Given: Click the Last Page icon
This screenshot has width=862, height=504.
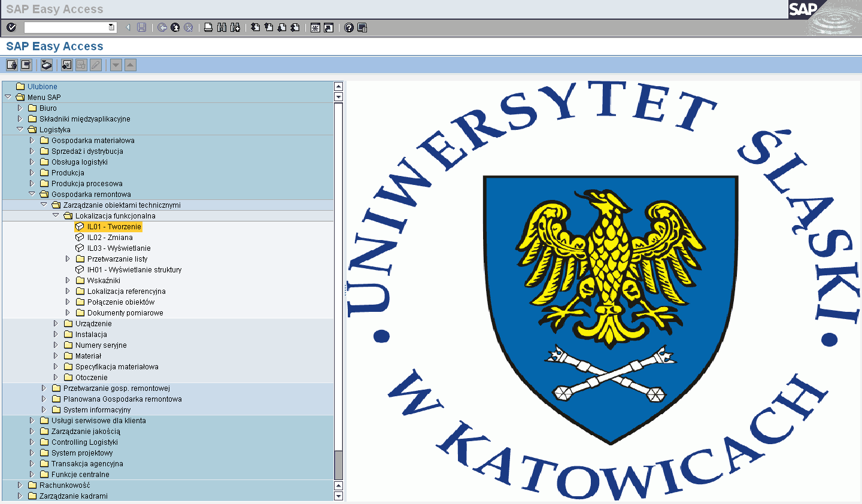Looking at the screenshot, I should pos(295,28).
